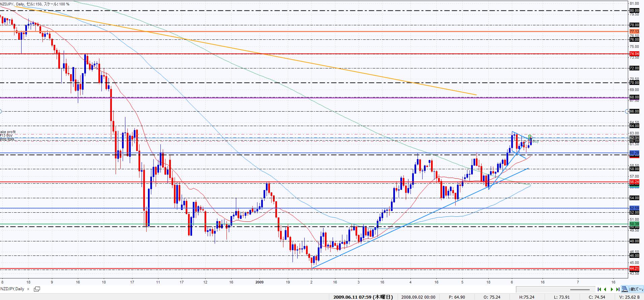
Task: Click the 74.04 red price label
Action: [x=634, y=54]
